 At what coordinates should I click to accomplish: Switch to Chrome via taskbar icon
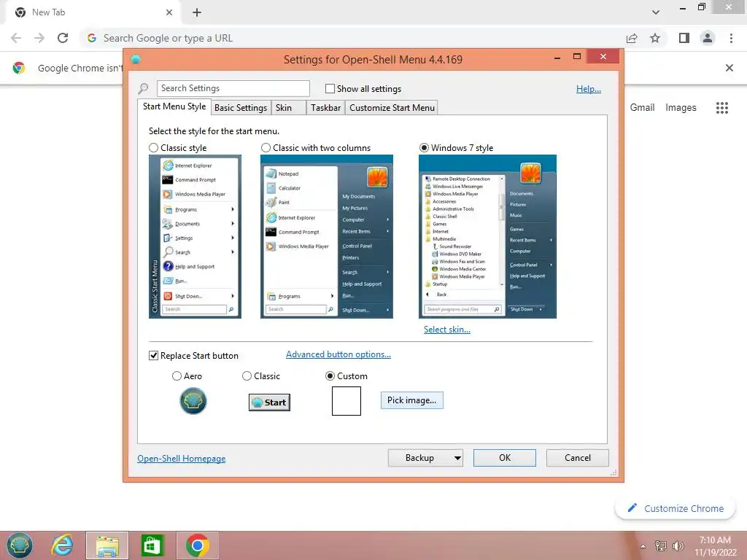click(197, 545)
